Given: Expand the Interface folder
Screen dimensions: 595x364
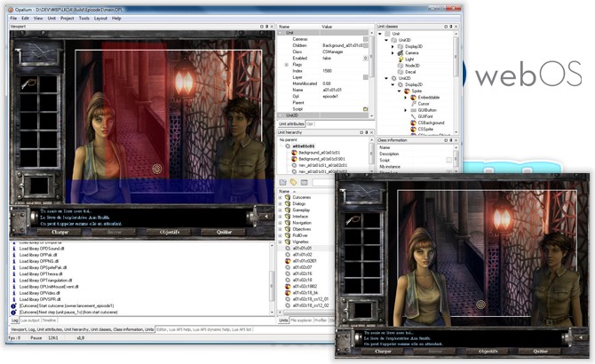Looking at the screenshot, I should [281, 217].
